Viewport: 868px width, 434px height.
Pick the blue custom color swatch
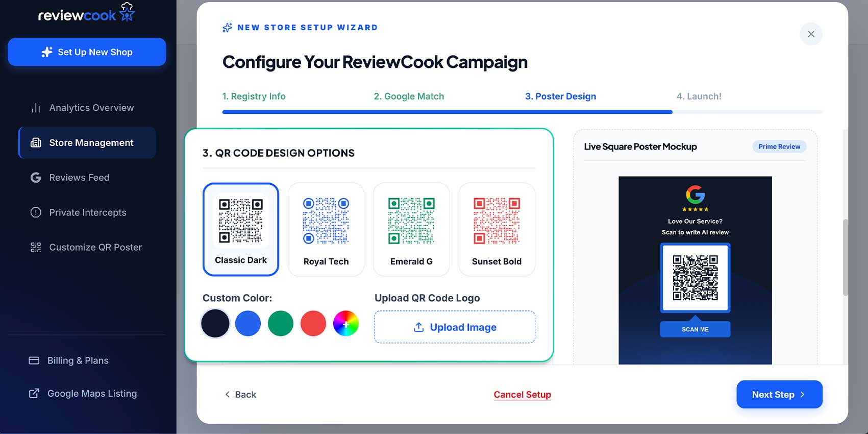pyautogui.click(x=248, y=323)
